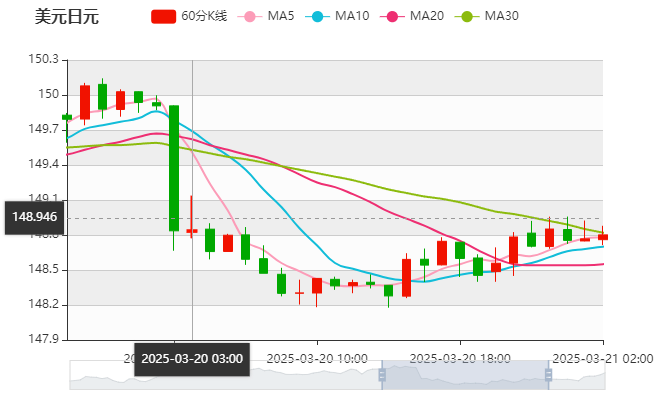Click the left handle of zoom slider

point(381,375)
